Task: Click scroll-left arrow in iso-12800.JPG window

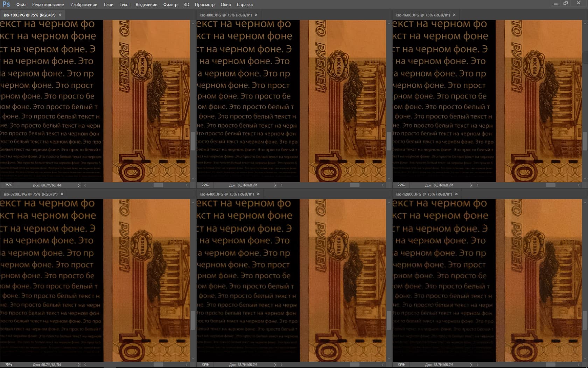Action: pos(477,364)
